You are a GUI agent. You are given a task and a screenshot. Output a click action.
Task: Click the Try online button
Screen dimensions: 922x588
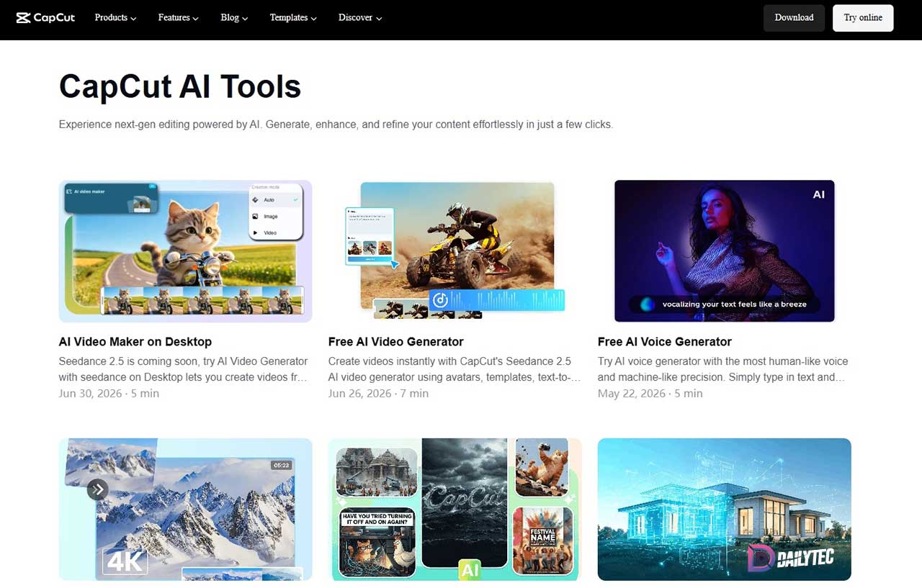[863, 18]
